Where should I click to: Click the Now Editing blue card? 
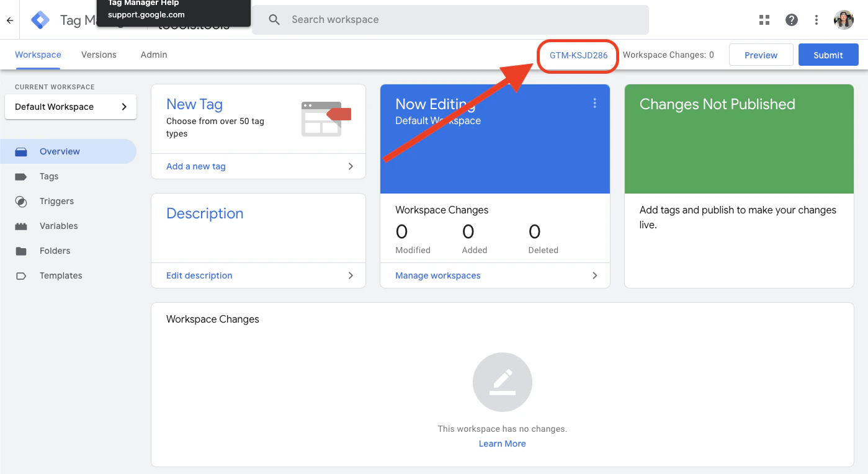click(495, 139)
